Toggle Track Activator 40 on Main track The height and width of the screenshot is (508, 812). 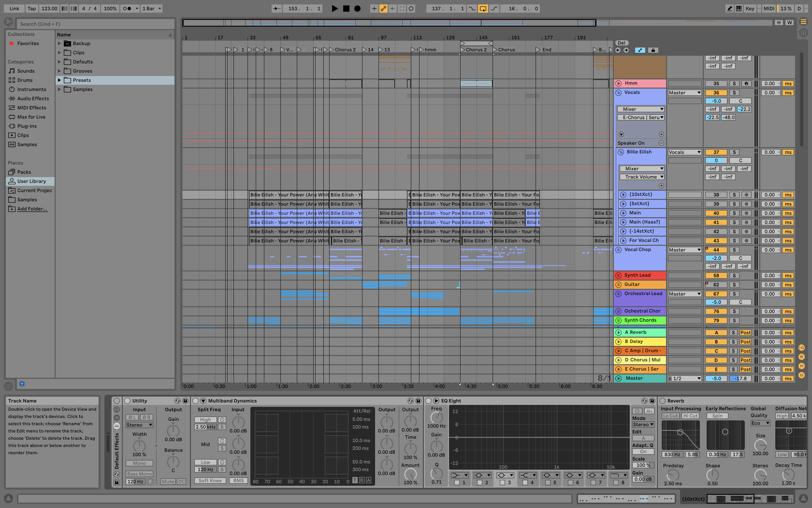tap(716, 213)
